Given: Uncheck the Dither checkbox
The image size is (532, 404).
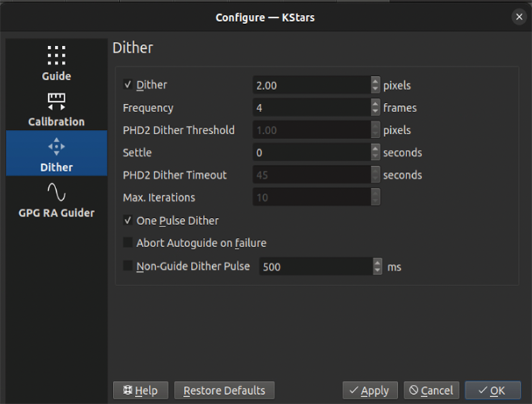Looking at the screenshot, I should (128, 85).
